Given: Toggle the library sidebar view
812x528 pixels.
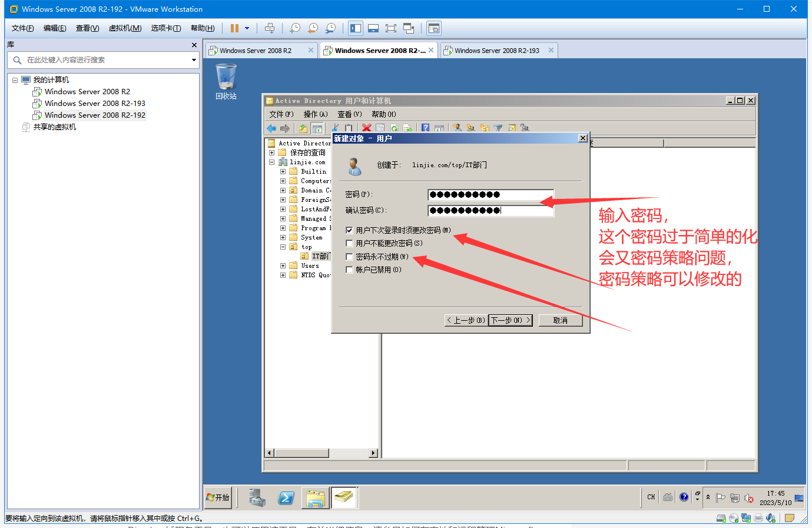Looking at the screenshot, I should point(356,28).
